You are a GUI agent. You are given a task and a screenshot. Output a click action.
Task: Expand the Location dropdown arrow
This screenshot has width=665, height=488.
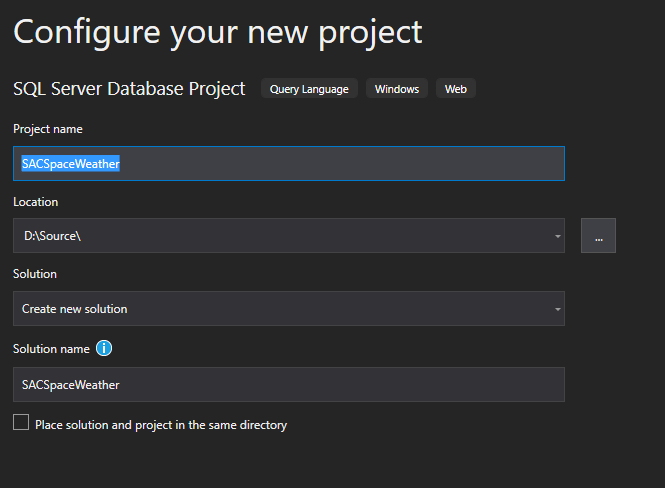pos(557,237)
